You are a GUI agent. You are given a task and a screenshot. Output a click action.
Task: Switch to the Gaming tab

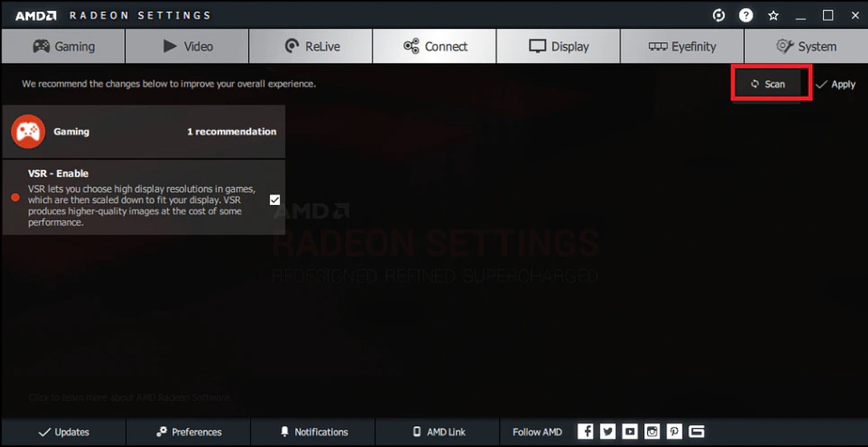(63, 46)
